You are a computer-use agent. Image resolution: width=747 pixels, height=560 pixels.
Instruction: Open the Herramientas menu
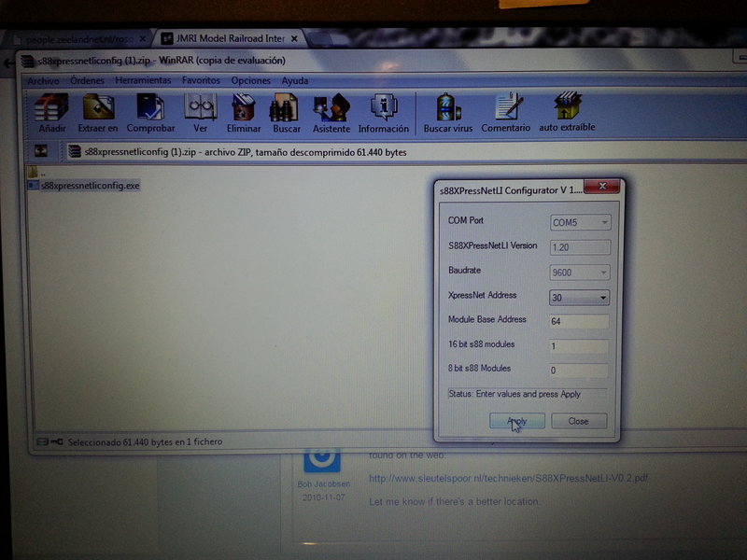pyautogui.click(x=143, y=80)
